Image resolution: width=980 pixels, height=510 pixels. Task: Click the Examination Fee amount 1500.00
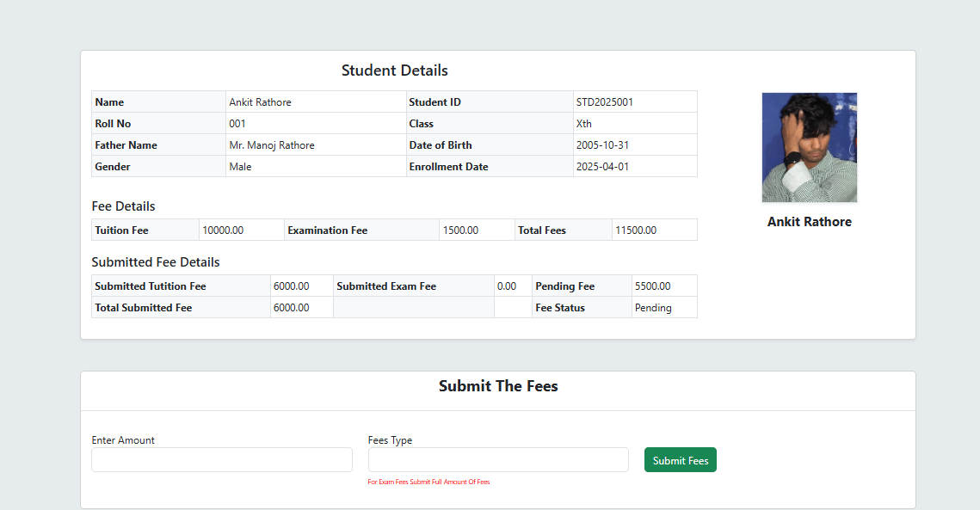tap(460, 230)
